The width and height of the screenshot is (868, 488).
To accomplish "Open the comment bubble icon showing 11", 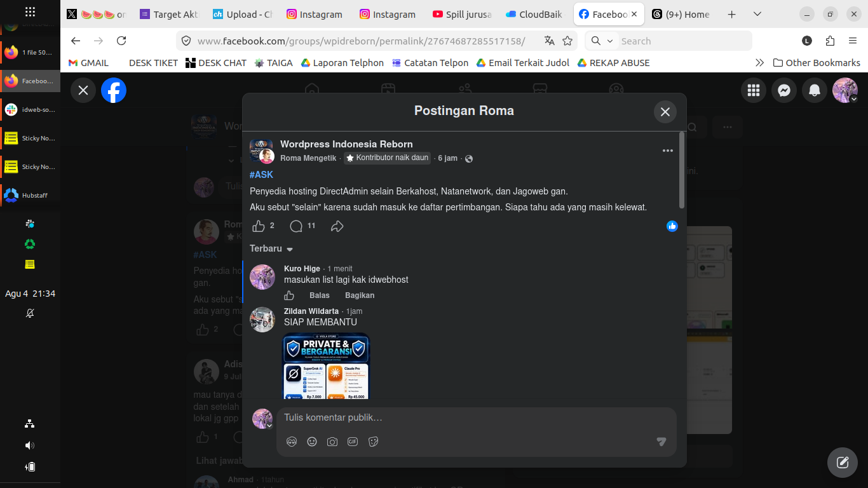I will [x=296, y=226].
